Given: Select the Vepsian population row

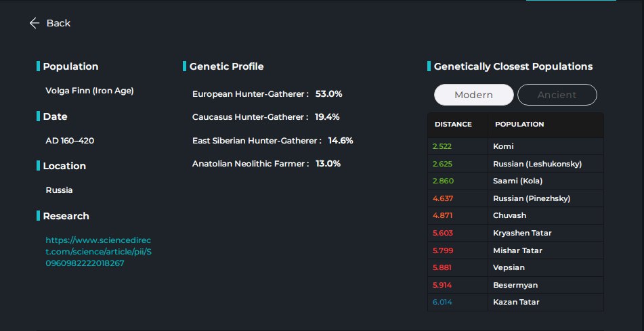Looking at the screenshot, I should [x=515, y=268].
